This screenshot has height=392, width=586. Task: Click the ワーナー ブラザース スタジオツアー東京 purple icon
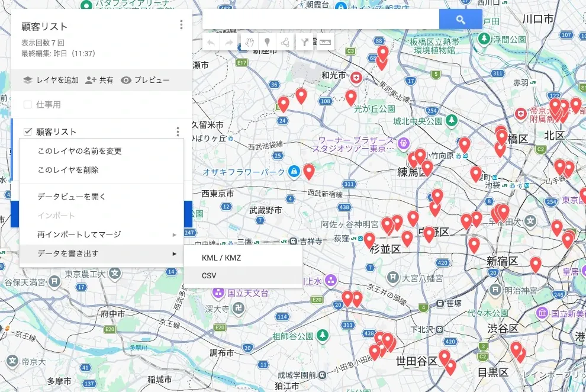click(404, 143)
